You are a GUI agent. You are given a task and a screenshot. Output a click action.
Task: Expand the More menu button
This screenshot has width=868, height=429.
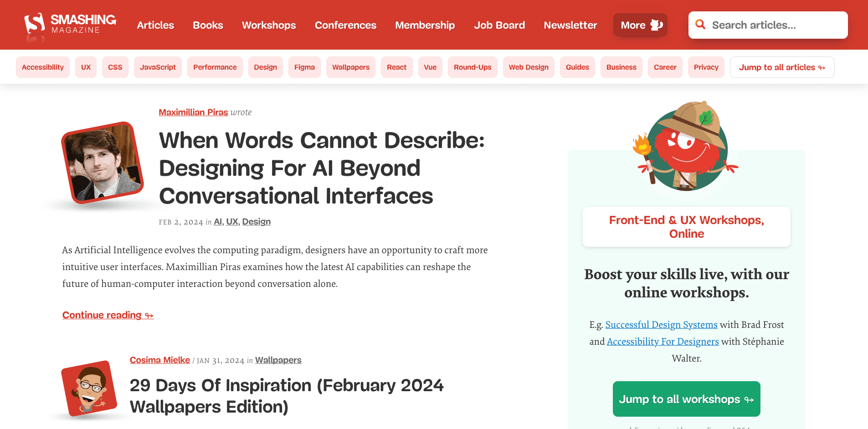coord(640,25)
